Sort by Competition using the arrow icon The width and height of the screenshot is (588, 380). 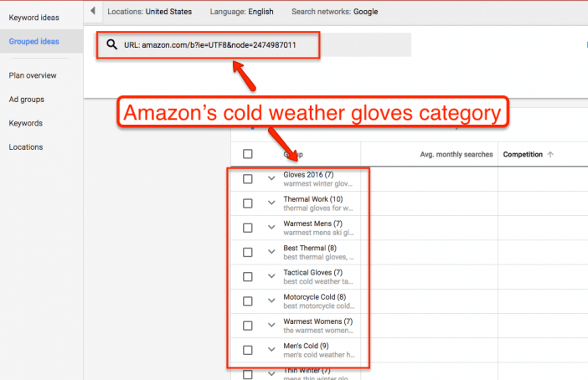coord(550,154)
